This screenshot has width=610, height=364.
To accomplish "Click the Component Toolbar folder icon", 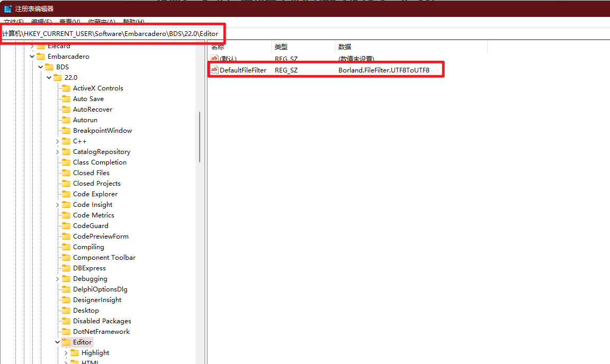I will click(66, 257).
